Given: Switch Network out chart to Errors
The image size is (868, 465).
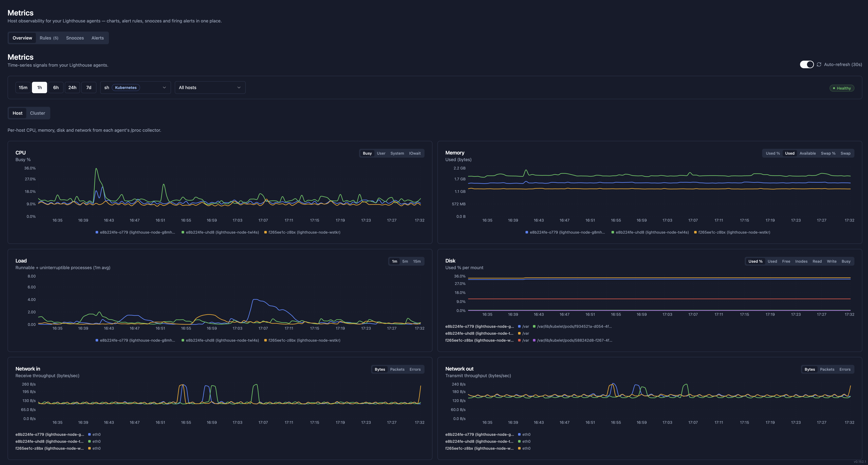Looking at the screenshot, I should click(845, 369).
